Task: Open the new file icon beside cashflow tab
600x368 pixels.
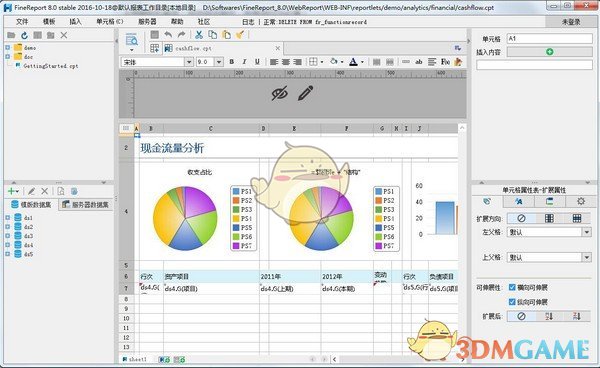Action: pos(155,48)
